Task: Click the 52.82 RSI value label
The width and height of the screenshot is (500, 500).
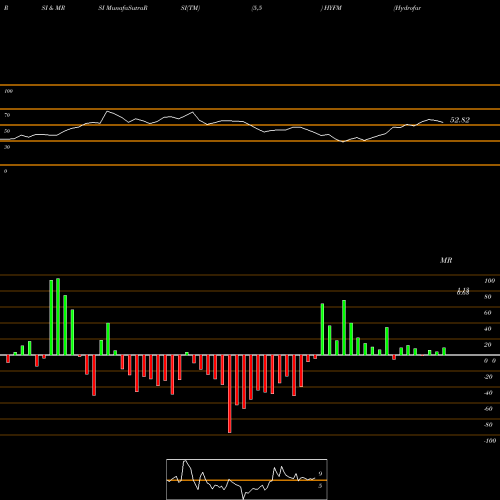Action: (460, 120)
